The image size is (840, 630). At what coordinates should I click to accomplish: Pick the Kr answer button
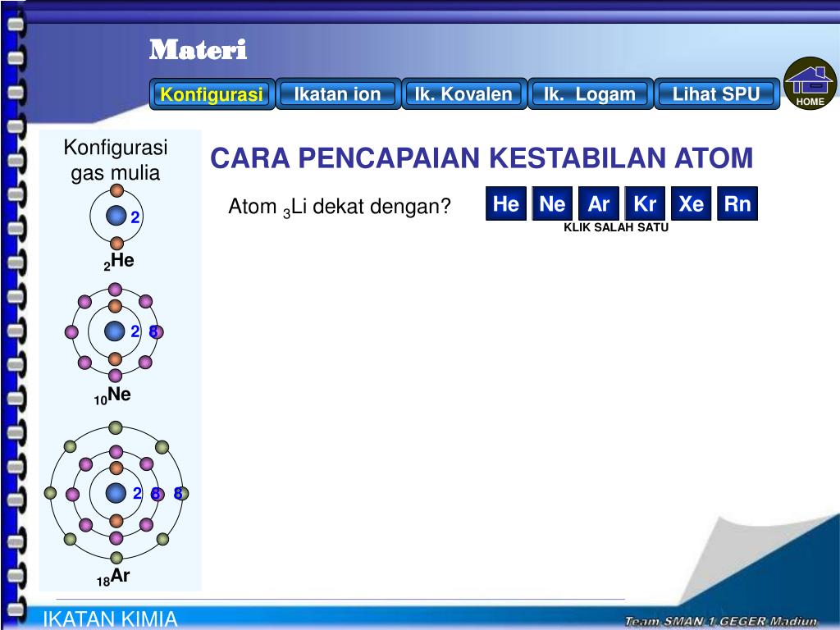(x=645, y=203)
